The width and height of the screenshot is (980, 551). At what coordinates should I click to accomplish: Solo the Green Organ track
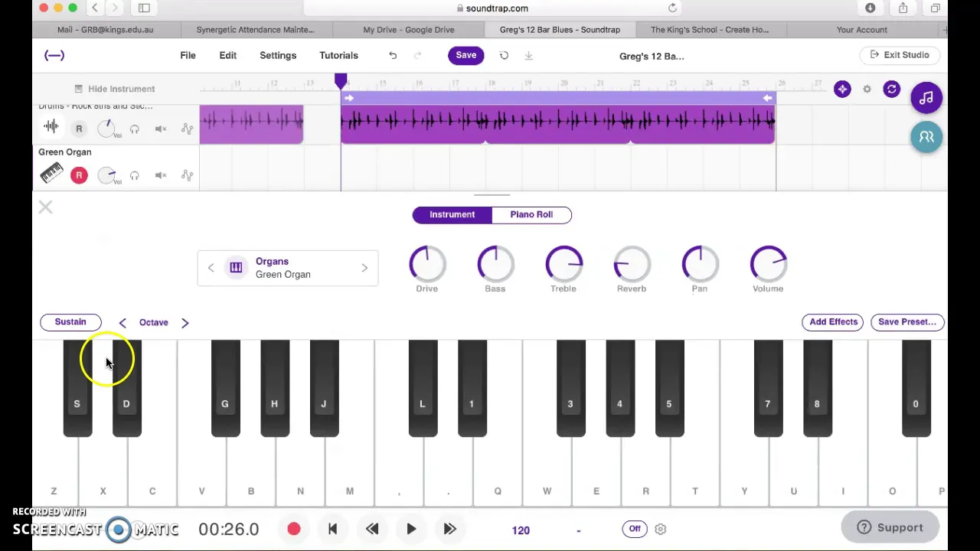point(135,175)
